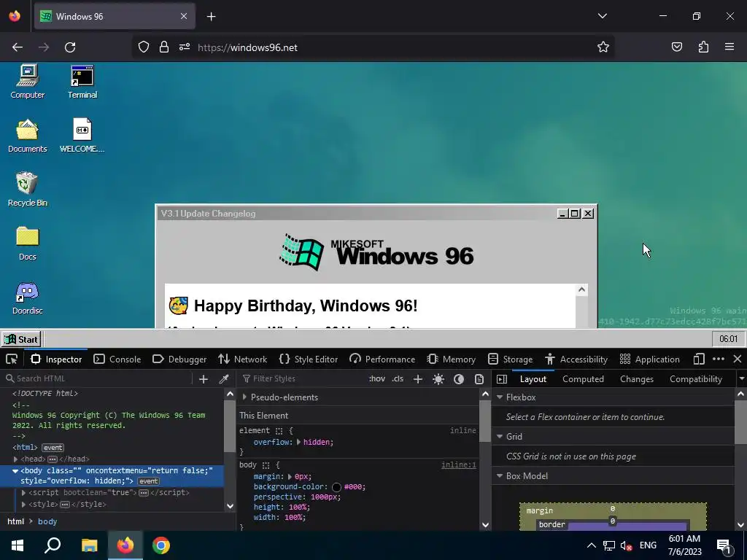Open the WELCOME markdown file icon
The width and height of the screenshot is (747, 560).
[82, 136]
